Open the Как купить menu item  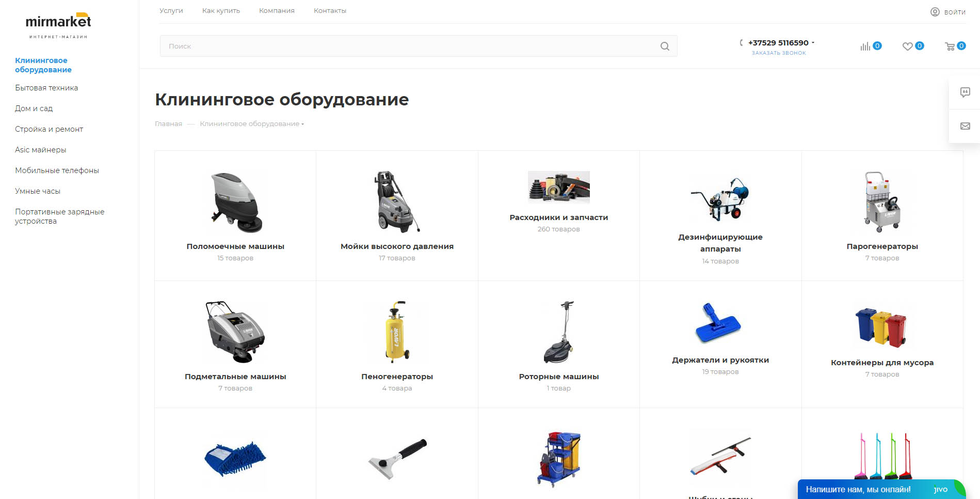(x=221, y=10)
